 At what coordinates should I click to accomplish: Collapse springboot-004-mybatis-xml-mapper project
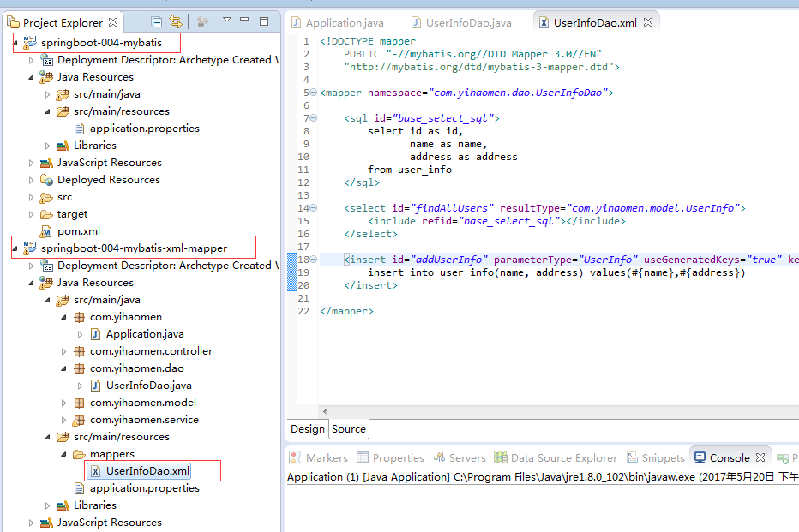tap(15, 249)
